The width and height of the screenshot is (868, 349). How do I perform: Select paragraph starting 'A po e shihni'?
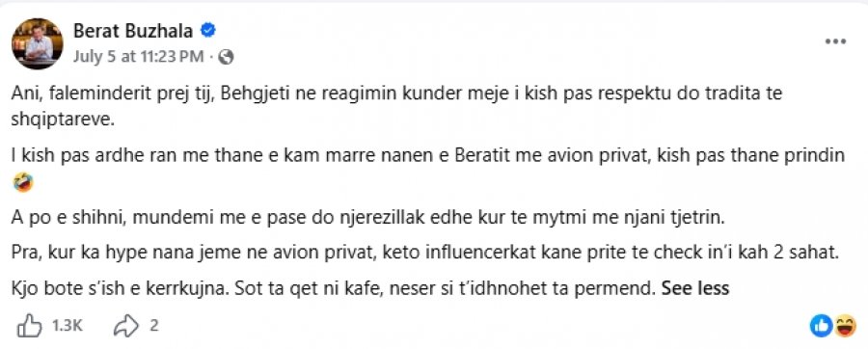[367, 218]
